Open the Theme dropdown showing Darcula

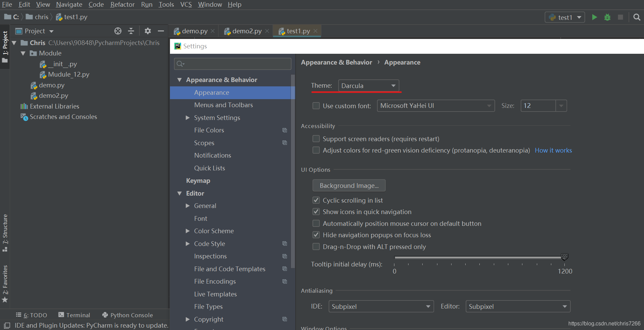pyautogui.click(x=369, y=86)
